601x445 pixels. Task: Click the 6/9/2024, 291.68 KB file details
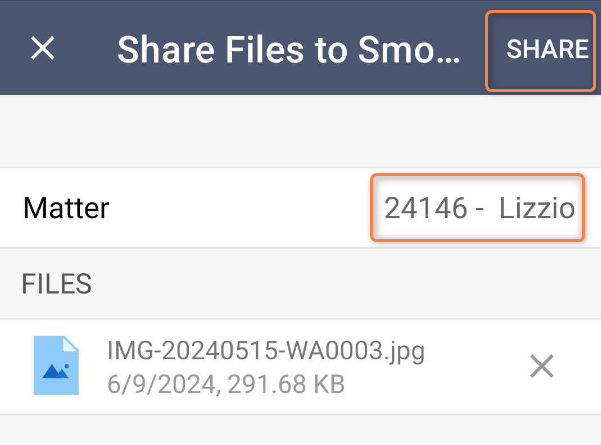coord(226,384)
